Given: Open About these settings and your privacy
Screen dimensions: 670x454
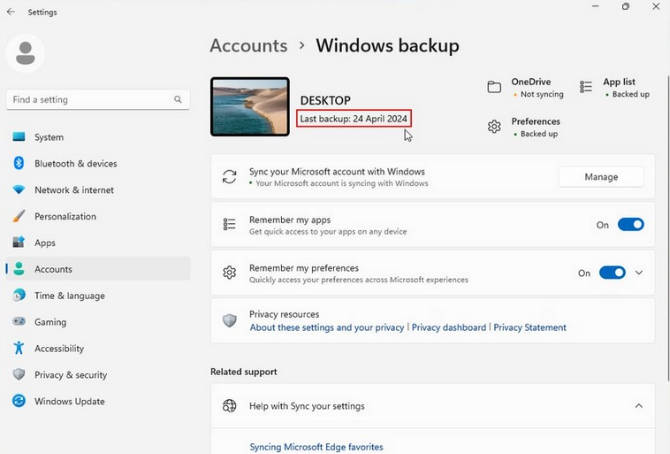Looking at the screenshot, I should 327,327.
